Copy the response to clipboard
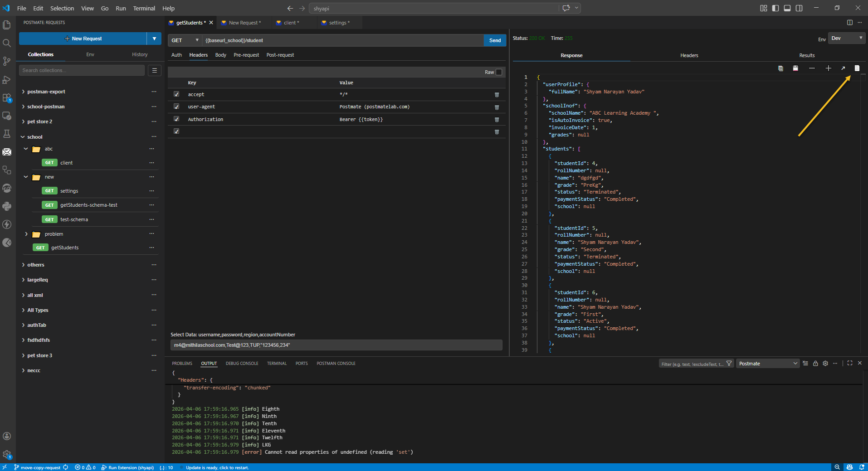 click(781, 68)
